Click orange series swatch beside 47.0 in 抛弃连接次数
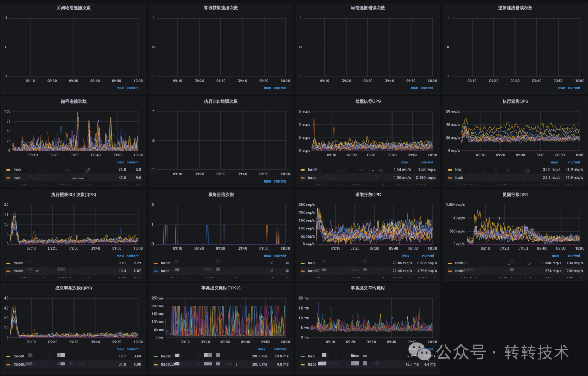588x376 pixels. coord(8,178)
